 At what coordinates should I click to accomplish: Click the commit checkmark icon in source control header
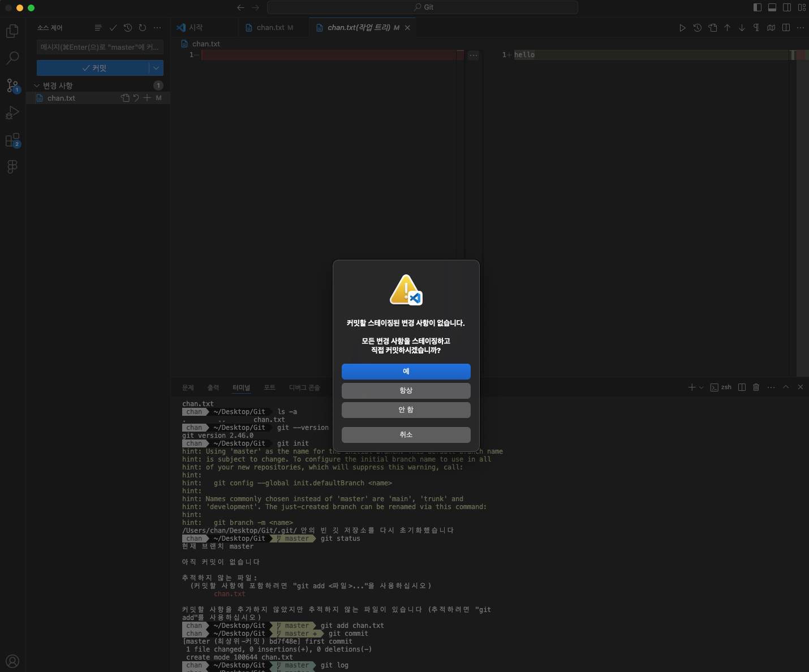[x=113, y=28]
